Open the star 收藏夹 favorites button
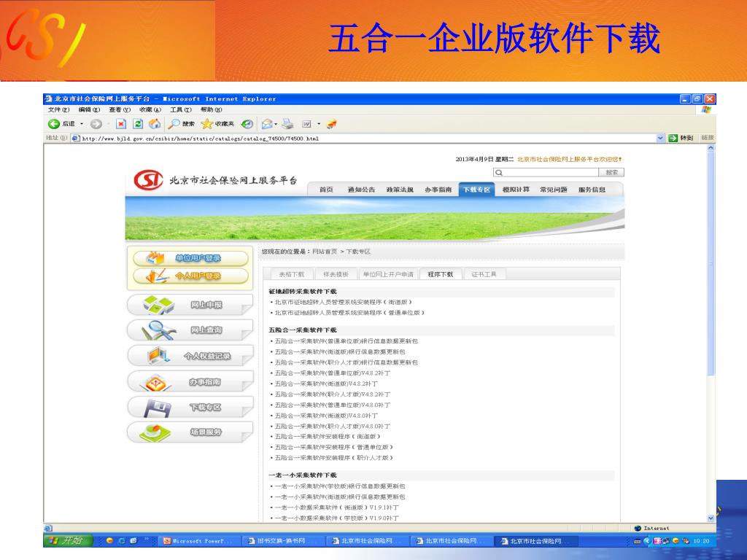Image resolution: width=747 pixels, height=560 pixels. [x=217, y=124]
